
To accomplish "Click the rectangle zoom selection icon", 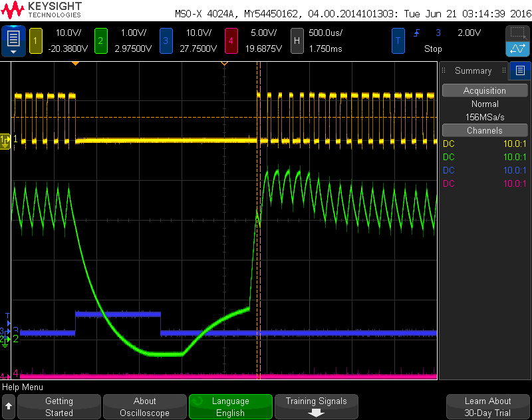I will [517, 33].
